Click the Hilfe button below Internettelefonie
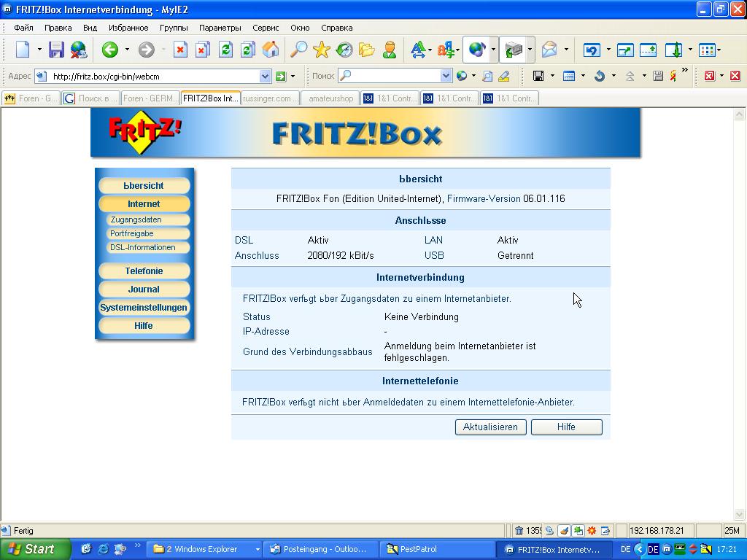 [566, 427]
